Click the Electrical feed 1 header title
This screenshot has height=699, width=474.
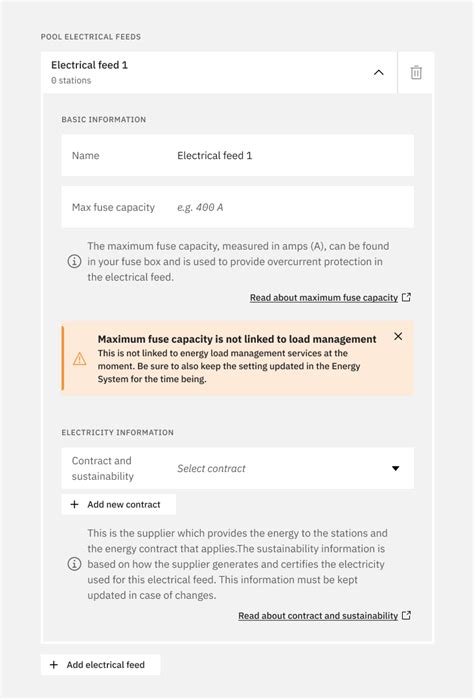pos(89,65)
